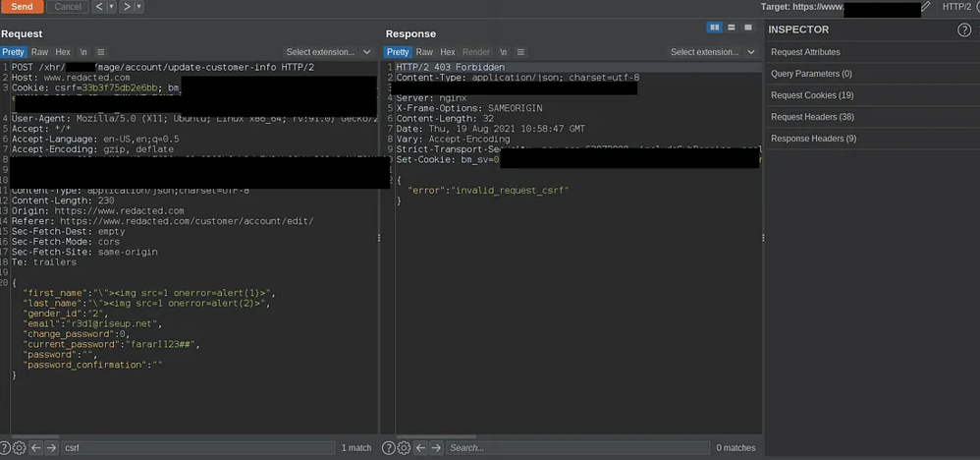Go to next request with forward arrow
Image resolution: width=980 pixels, height=460 pixels.
coord(127,7)
